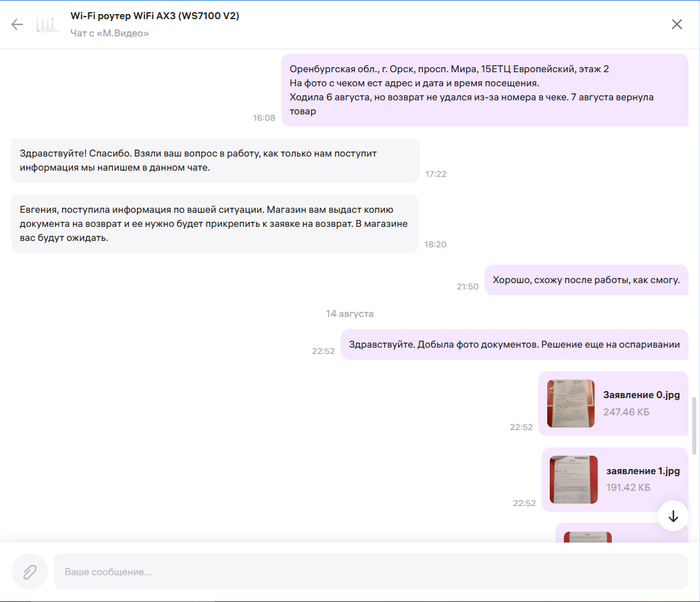This screenshot has height=602, width=700.
Task: Select the Добыла фото документов message
Action: 514,345
